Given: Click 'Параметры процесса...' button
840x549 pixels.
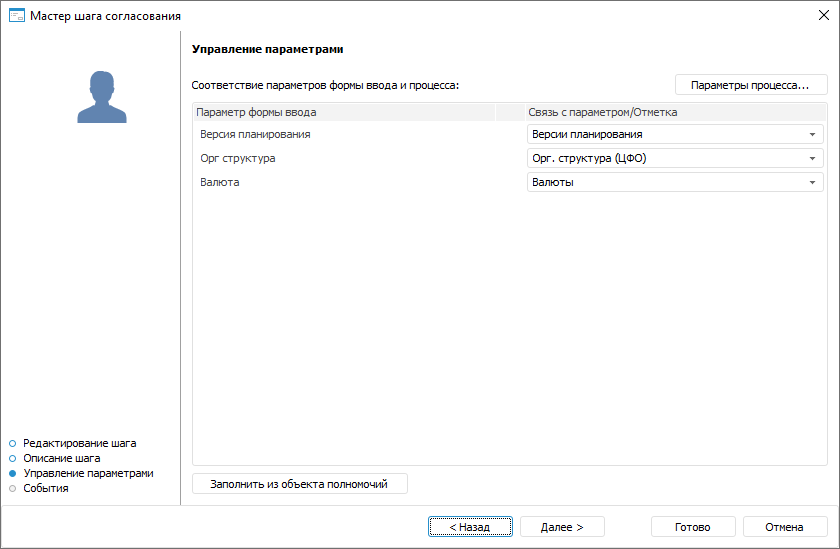Looking at the screenshot, I should [x=750, y=85].
